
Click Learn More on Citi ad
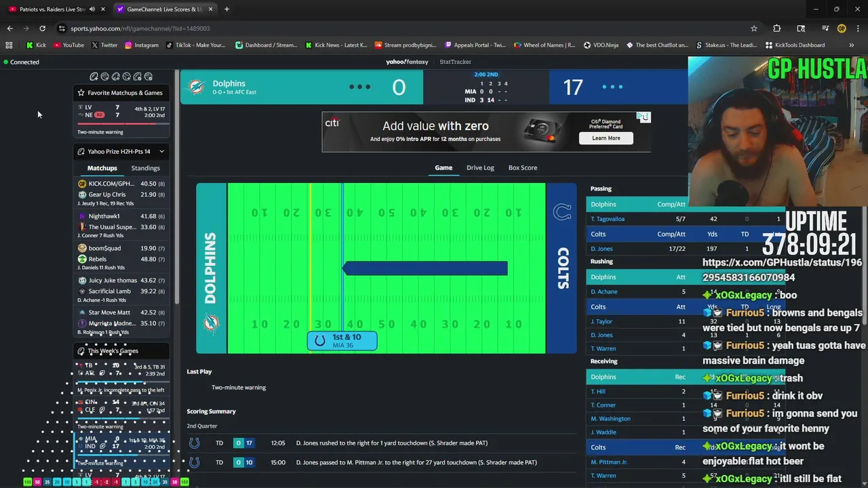(x=606, y=138)
